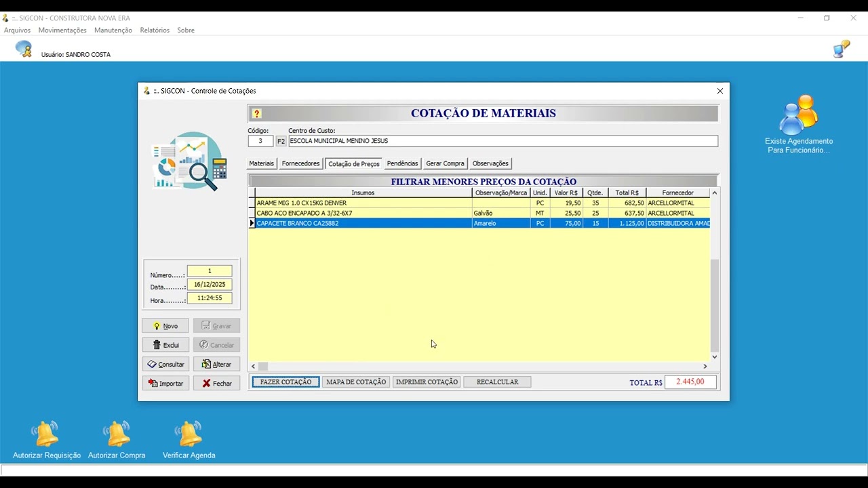The height and width of the screenshot is (488, 868).
Task: Open the Relatórios menu
Action: pyautogui.click(x=155, y=30)
